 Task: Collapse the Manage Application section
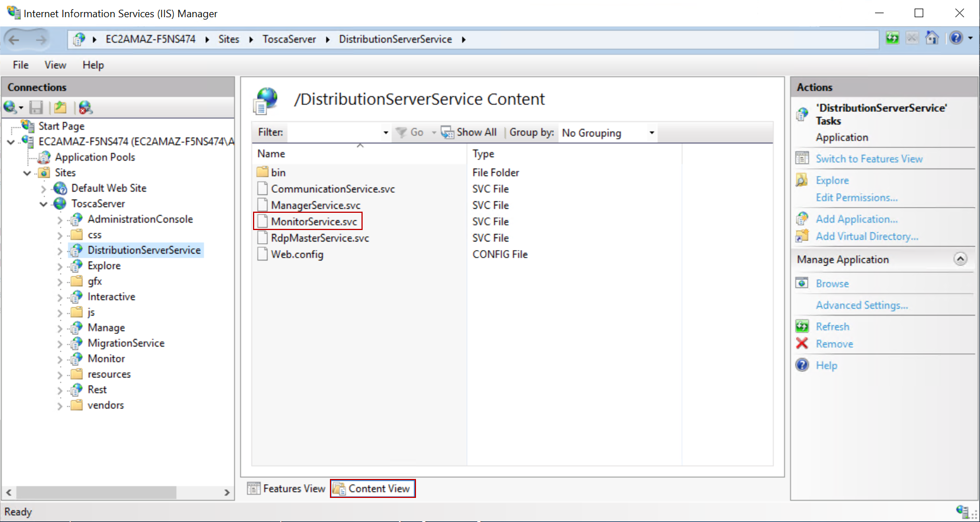click(960, 259)
